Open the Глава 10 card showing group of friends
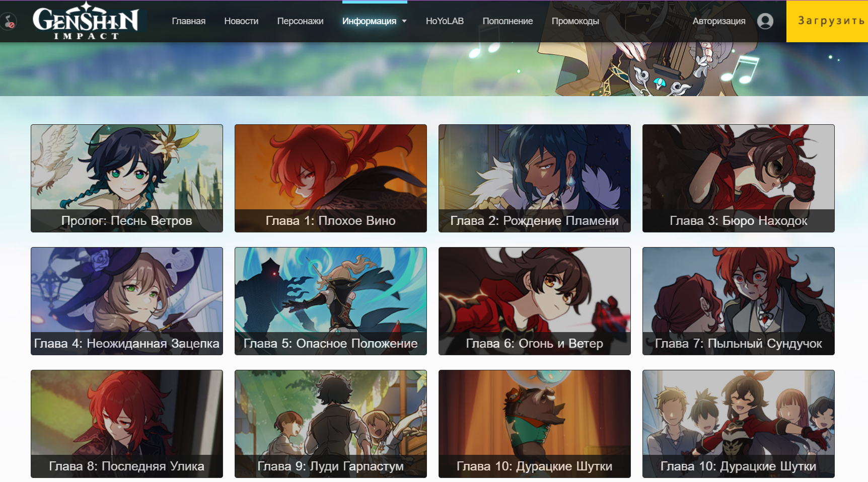The image size is (868, 482). click(739, 424)
